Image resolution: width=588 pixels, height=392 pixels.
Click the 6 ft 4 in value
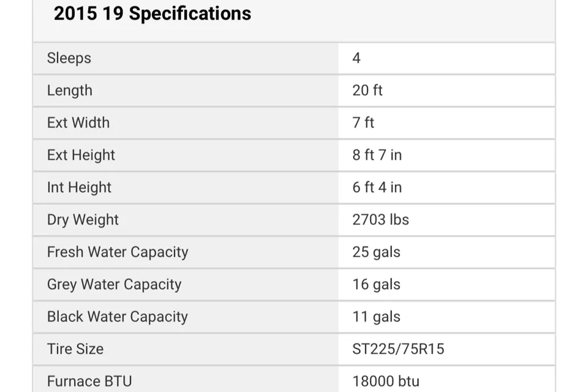[377, 187]
